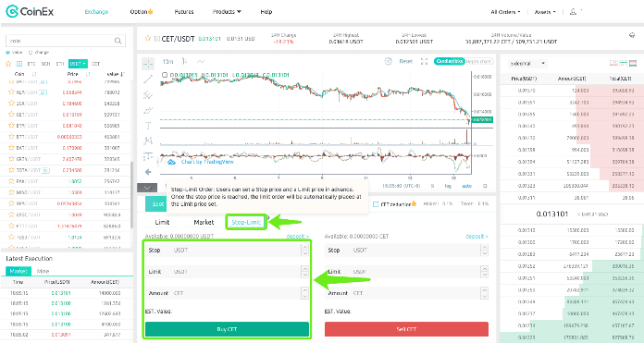
Task: Open the Assets dropdown
Action: click(545, 12)
